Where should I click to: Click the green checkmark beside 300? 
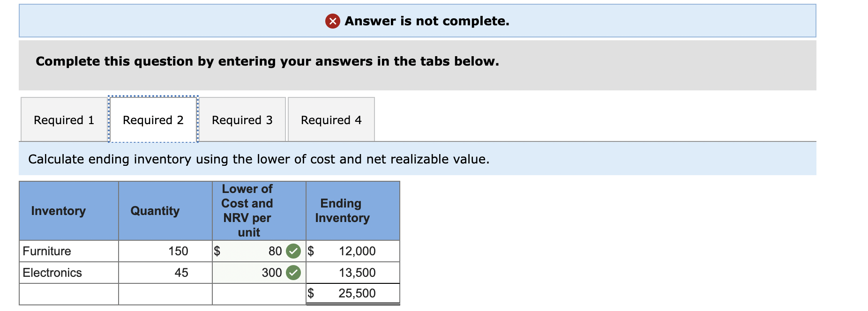[293, 273]
